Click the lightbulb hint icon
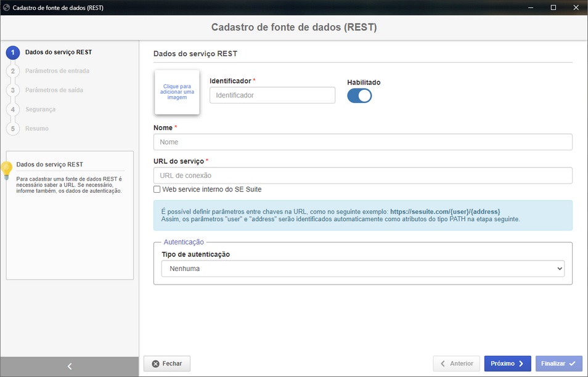This screenshot has width=588, height=377. click(7, 169)
